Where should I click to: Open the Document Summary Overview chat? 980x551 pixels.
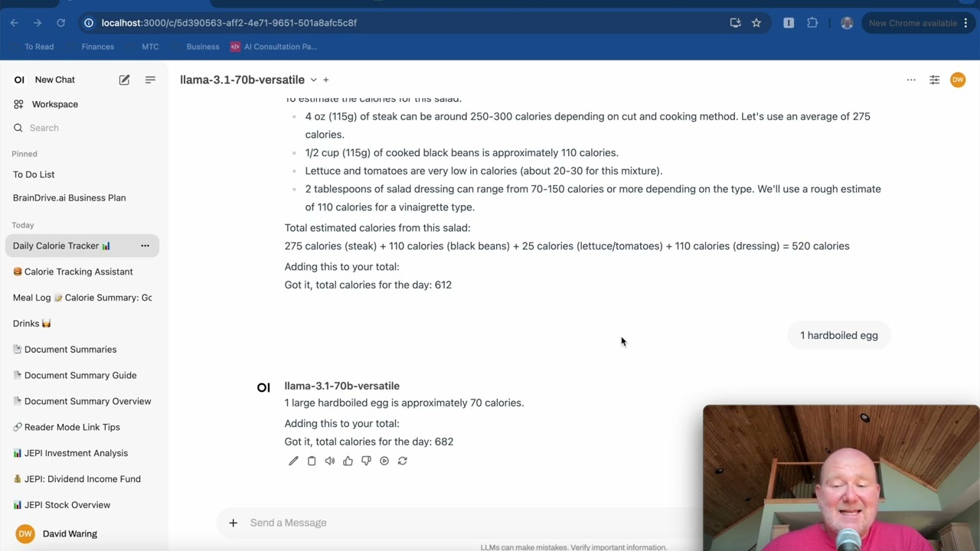[x=80, y=401]
